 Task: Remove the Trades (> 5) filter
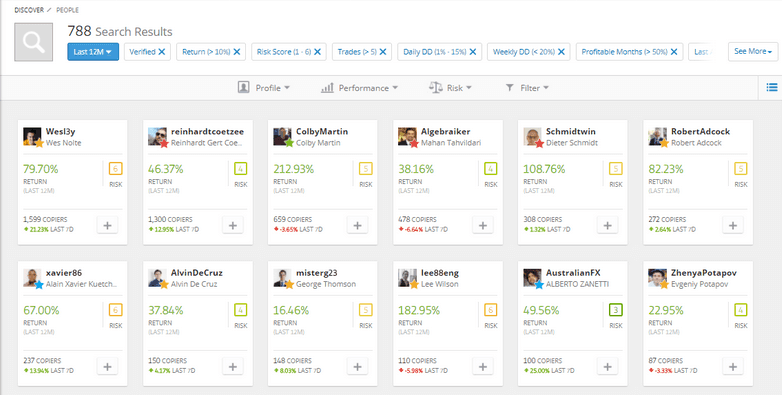pyautogui.click(x=383, y=52)
